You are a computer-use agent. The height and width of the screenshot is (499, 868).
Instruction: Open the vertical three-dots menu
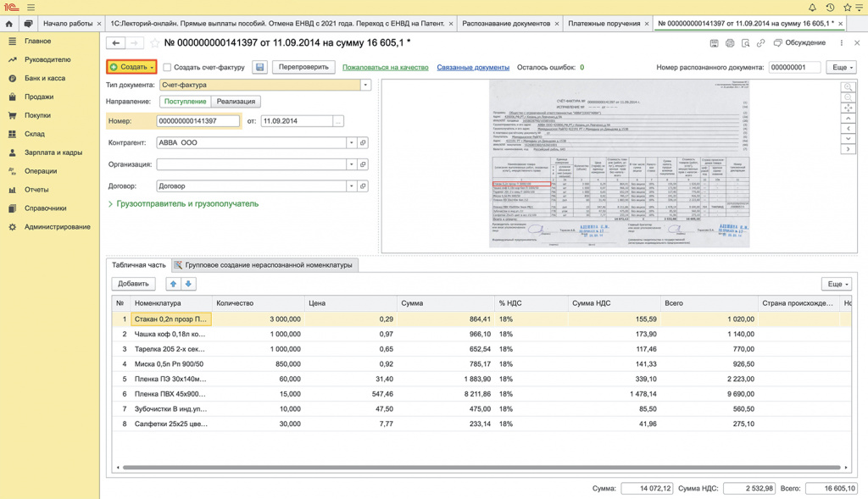(x=842, y=42)
